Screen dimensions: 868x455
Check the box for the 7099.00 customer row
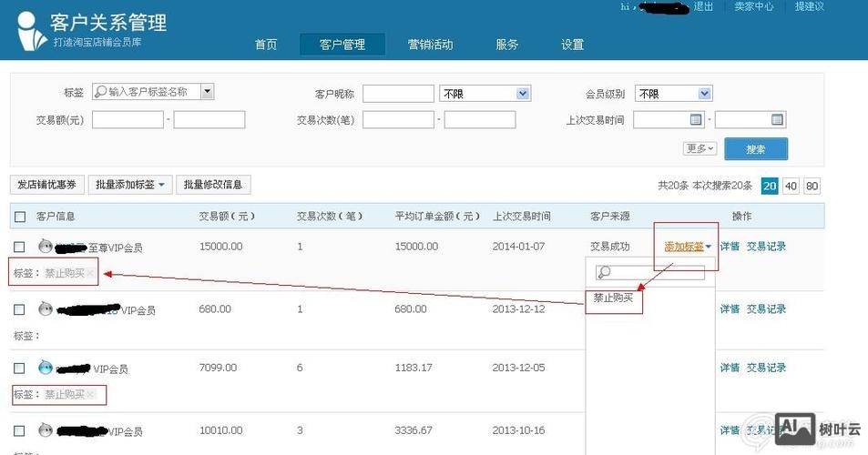19,369
